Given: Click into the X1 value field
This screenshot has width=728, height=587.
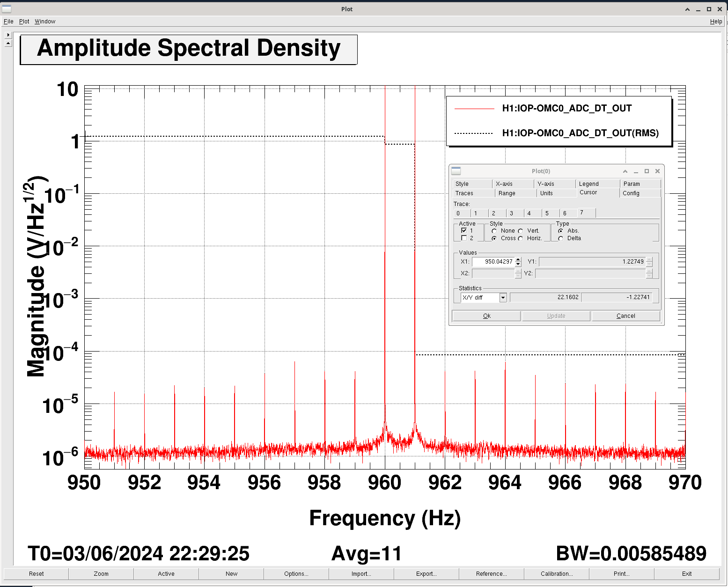Looking at the screenshot, I should [x=493, y=262].
